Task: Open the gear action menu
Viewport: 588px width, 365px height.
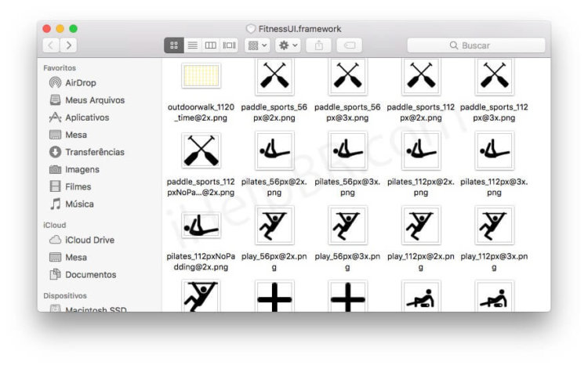Action: 288,45
